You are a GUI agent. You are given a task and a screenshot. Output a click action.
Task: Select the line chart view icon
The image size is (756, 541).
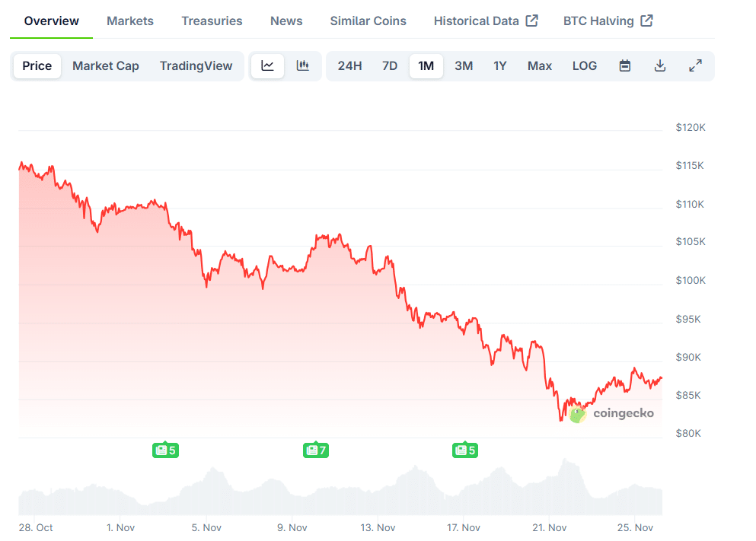(x=267, y=66)
